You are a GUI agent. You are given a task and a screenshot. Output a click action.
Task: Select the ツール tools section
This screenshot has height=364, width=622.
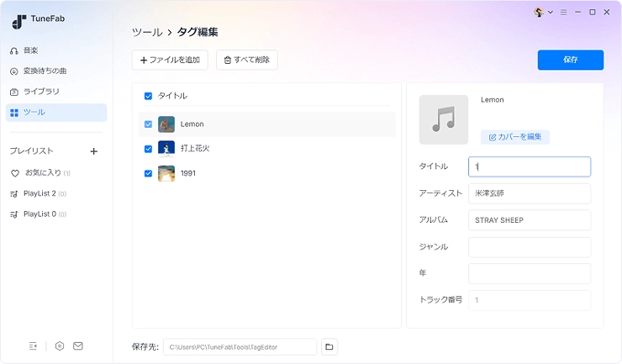tap(56, 113)
